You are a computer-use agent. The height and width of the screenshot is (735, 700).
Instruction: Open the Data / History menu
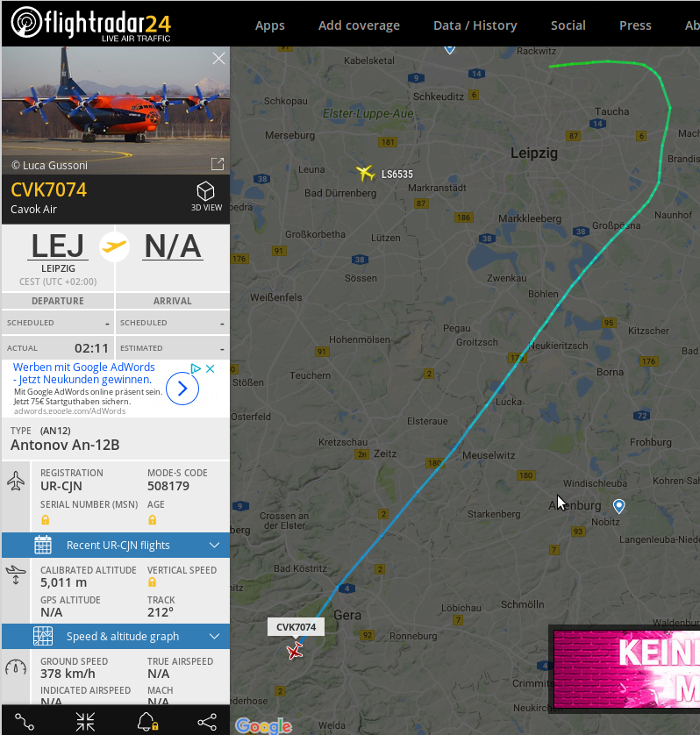pos(475,25)
